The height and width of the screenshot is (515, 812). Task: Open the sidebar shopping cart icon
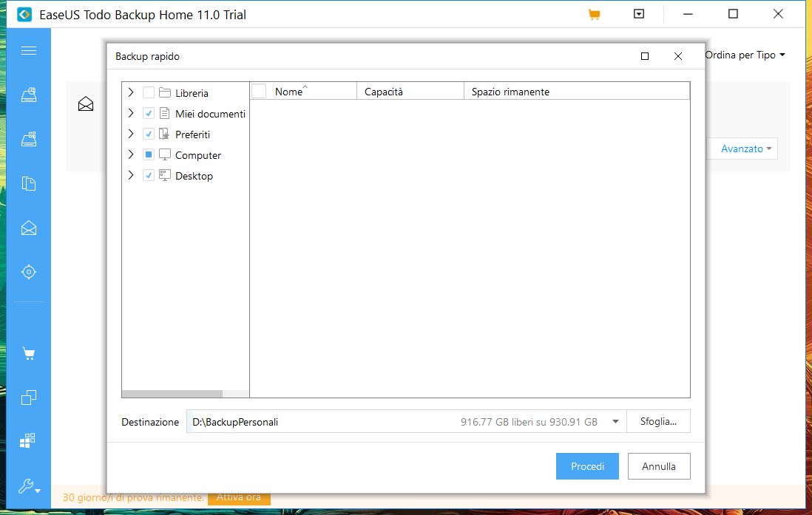pos(29,353)
